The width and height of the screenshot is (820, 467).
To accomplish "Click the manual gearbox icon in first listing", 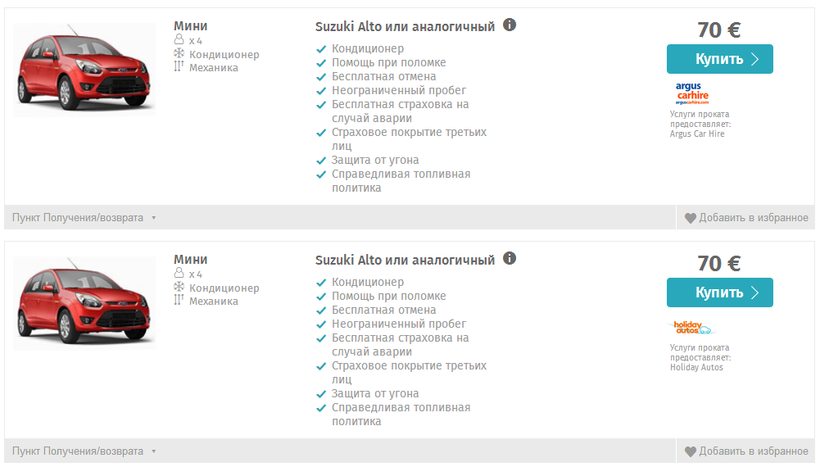I will click(x=179, y=66).
